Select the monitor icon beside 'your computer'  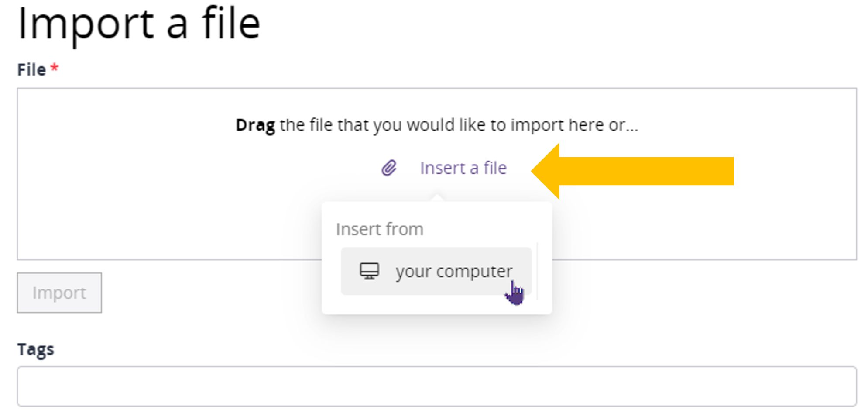tap(369, 271)
